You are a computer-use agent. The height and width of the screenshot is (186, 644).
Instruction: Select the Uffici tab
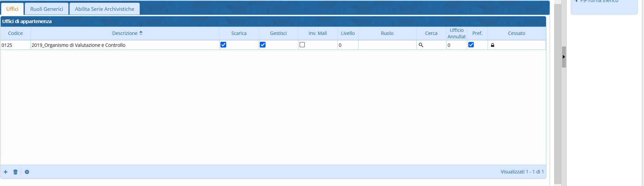(12, 9)
